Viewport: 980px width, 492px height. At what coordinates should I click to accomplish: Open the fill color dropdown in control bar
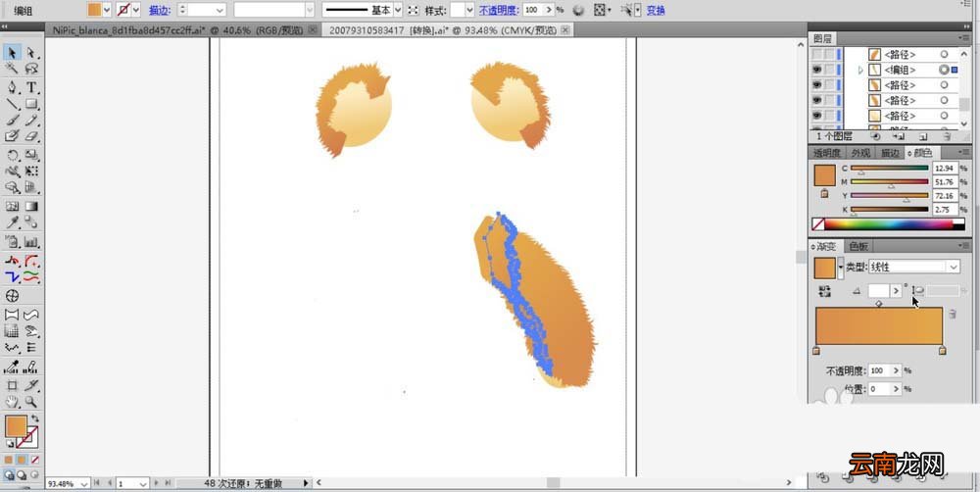click(x=106, y=10)
